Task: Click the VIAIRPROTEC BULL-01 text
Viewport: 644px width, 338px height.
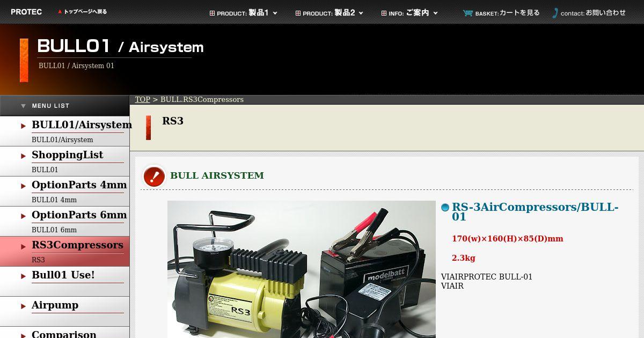Action: (487, 277)
